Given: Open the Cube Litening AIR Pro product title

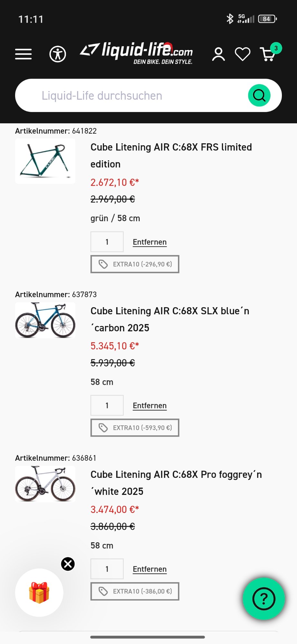Looking at the screenshot, I should click(176, 483).
